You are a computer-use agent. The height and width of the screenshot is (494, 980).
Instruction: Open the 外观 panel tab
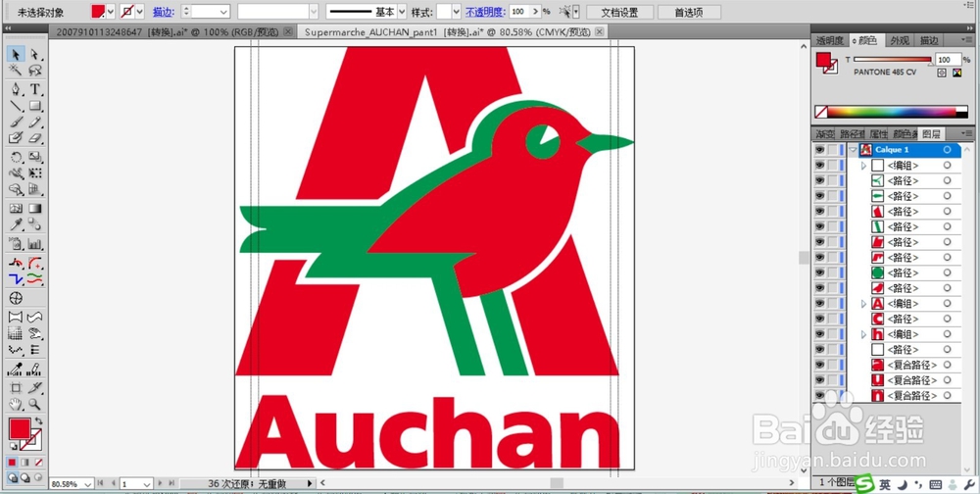tap(900, 40)
